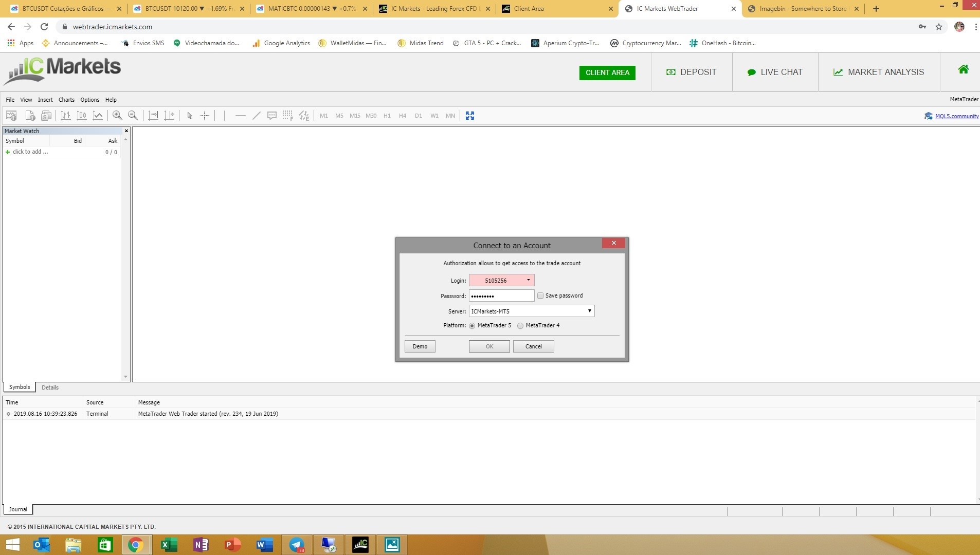
Task: Select the trendline drawing tool
Action: click(256, 116)
